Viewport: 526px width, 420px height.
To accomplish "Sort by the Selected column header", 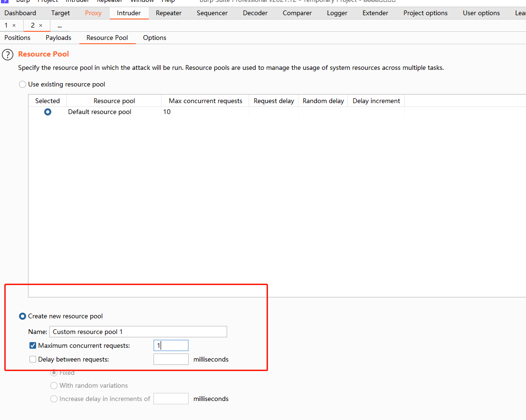I will (x=48, y=101).
